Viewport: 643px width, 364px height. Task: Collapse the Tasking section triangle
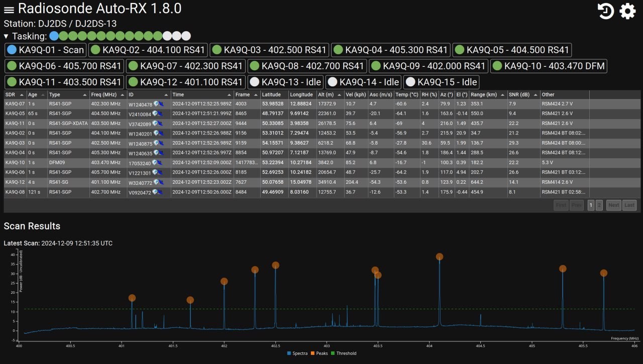coord(6,36)
